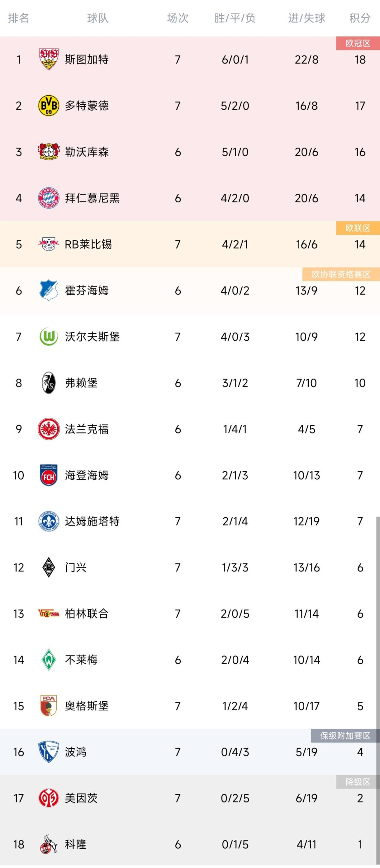
Task: Click the 欧冠区 zone label
Action: click(x=358, y=43)
